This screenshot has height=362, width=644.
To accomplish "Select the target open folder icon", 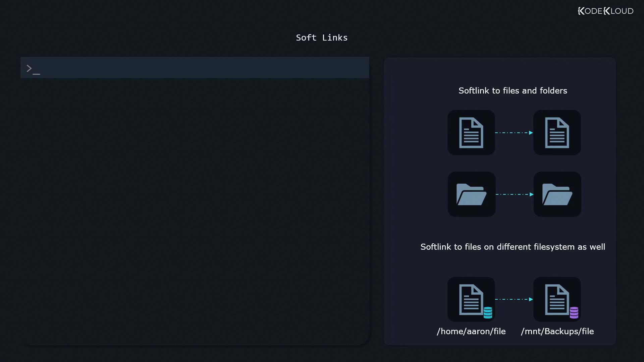I will coord(557,194).
